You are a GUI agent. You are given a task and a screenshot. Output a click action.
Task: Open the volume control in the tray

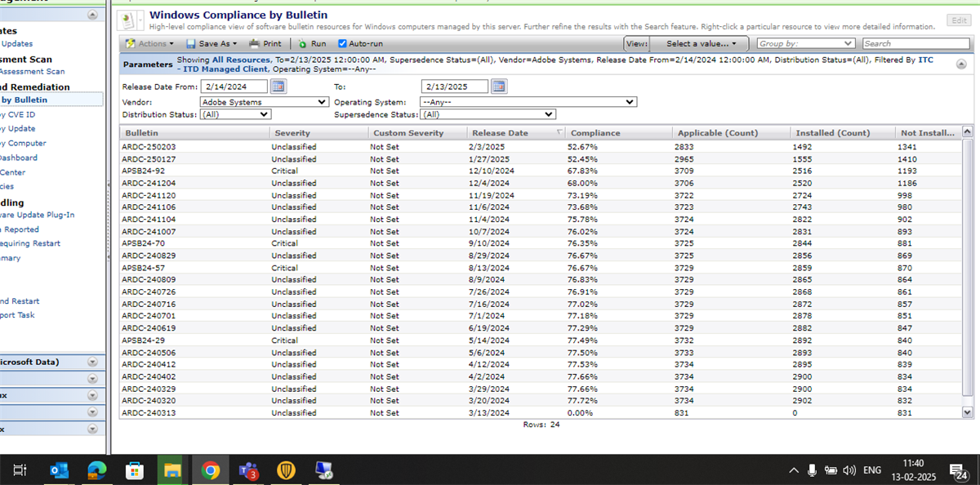point(849,470)
